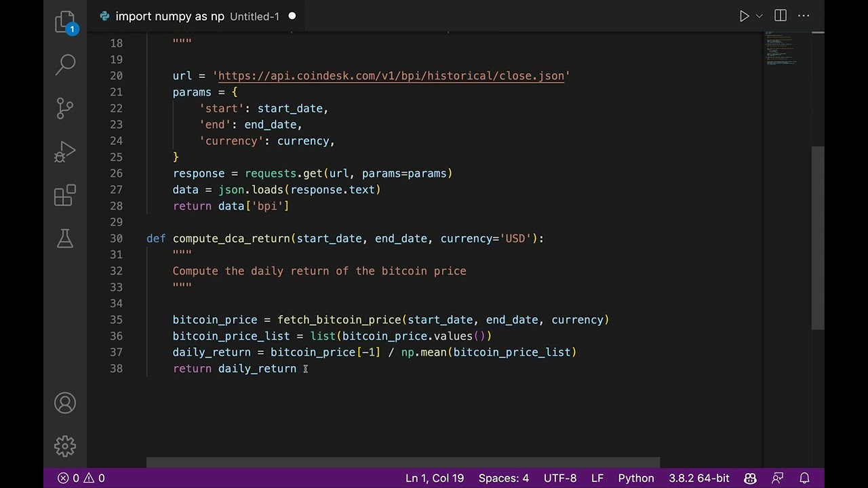The width and height of the screenshot is (868, 488).
Task: Open the errors and warnings problems panel
Action: pos(81,478)
